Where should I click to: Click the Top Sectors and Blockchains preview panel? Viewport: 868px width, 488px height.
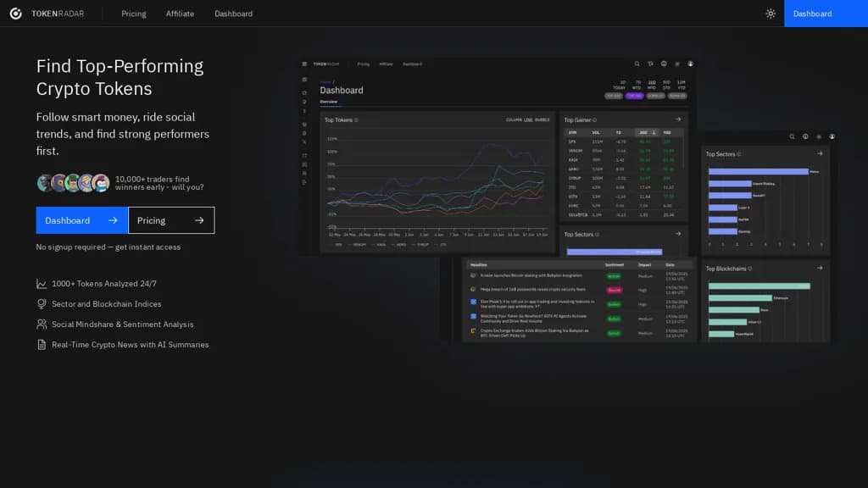tap(766, 237)
